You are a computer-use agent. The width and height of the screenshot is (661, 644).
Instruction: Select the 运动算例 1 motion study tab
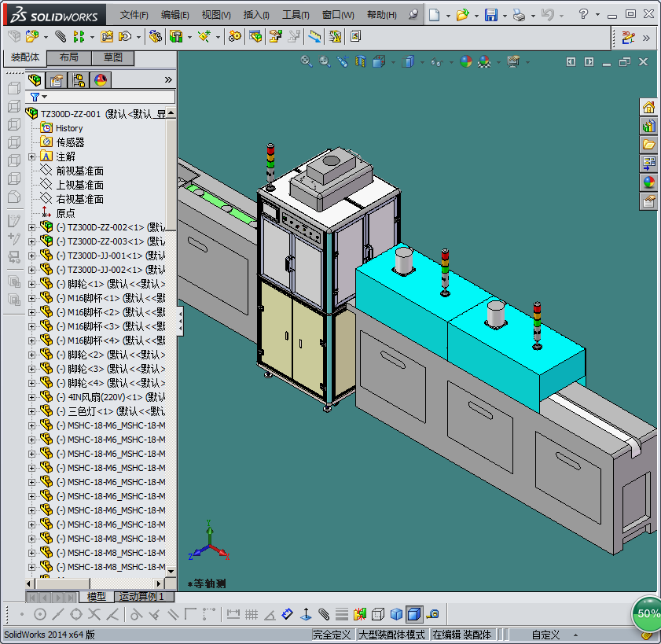pos(144,597)
